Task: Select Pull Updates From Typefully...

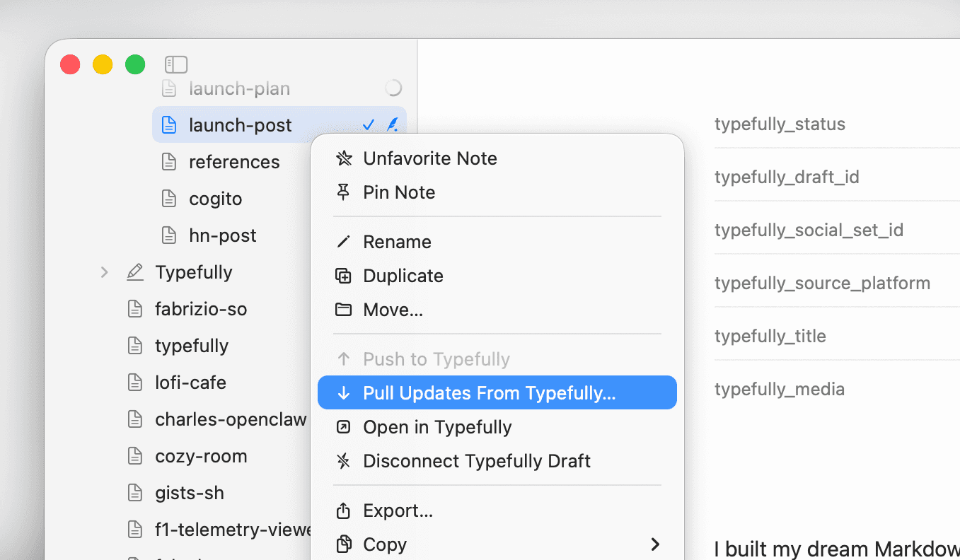Action: [x=497, y=392]
